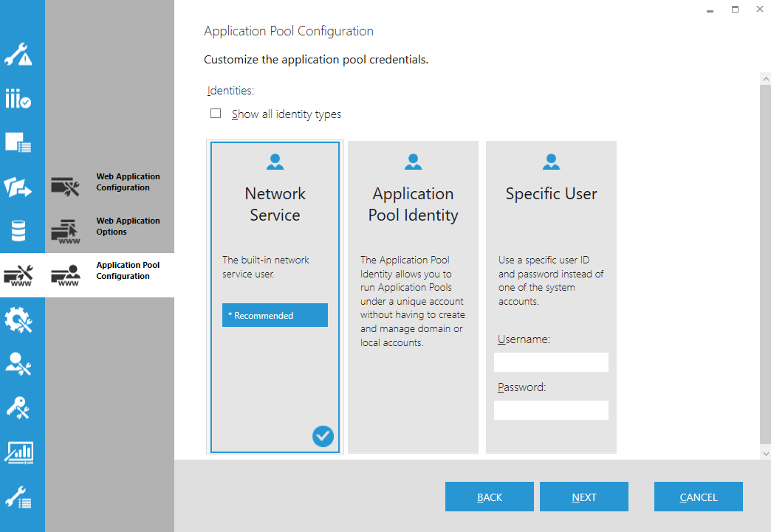Viewport: 771px width, 532px height.
Task: Focus the Username input field
Action: 551,362
